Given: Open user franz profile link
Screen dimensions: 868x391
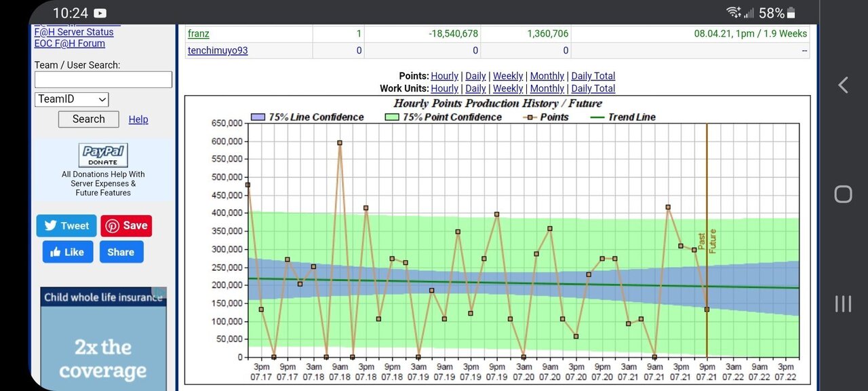Looking at the screenshot, I should pos(199,33).
